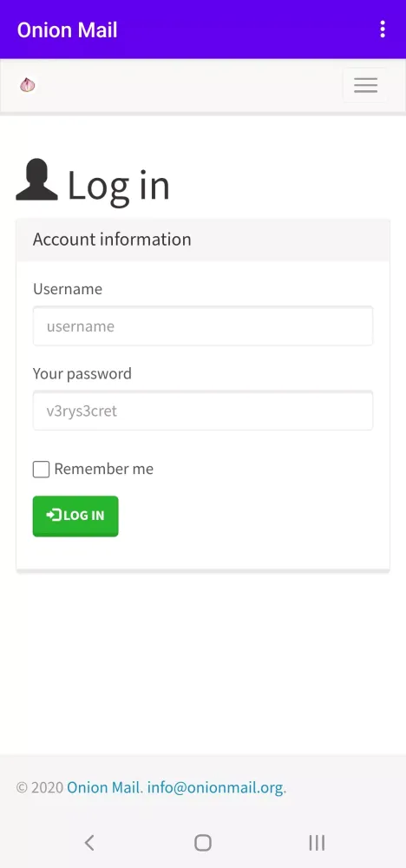Click the user silhouette icon
Screen dimensions: 406x868
click(x=37, y=180)
